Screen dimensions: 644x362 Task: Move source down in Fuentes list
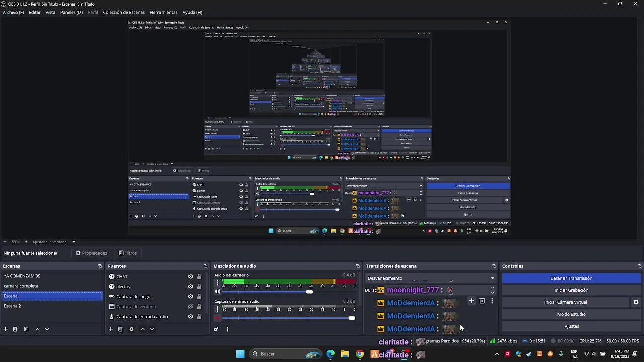[152, 329]
